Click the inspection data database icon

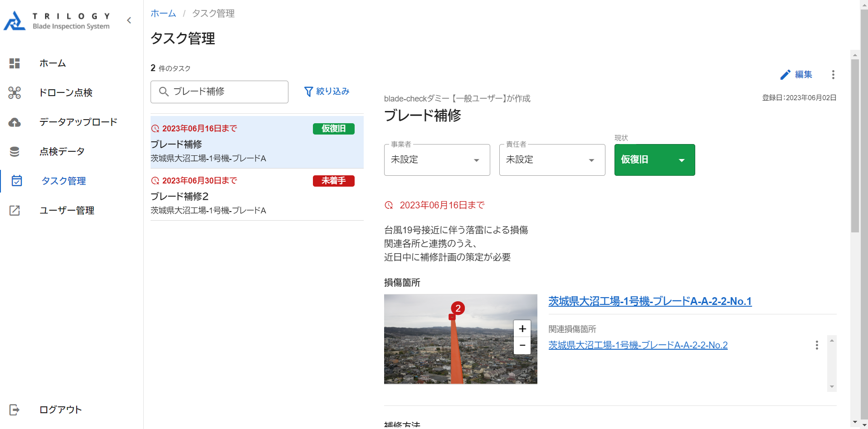[15, 152]
